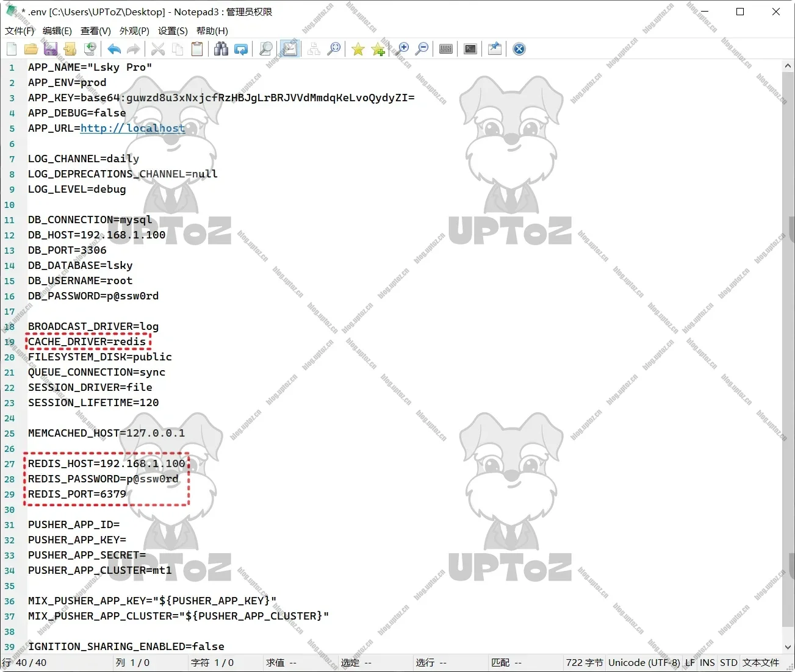Image resolution: width=795 pixels, height=672 pixels.
Task: Click line IGNITION_SHARING_ENABLED=false
Action: [126, 646]
